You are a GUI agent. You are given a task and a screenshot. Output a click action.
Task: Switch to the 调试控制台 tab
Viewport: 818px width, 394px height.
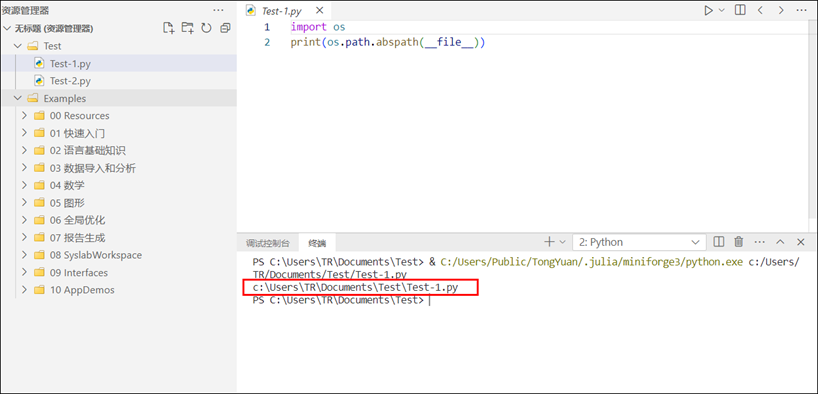click(x=268, y=243)
